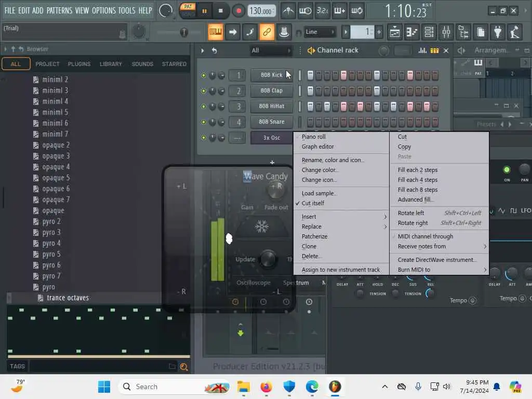Switch to PLUGINS browser tab
532x399 pixels.
coord(79,64)
